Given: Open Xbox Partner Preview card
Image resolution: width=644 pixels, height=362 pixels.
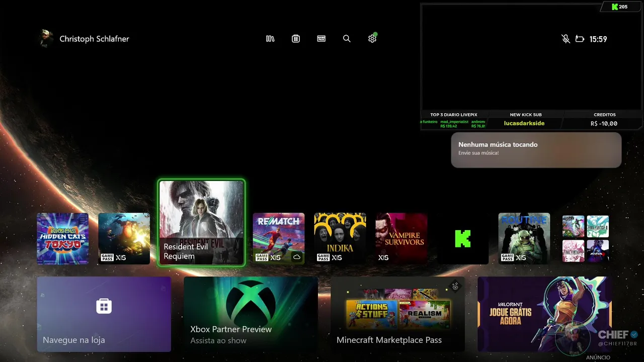Looking at the screenshot, I should point(251,314).
